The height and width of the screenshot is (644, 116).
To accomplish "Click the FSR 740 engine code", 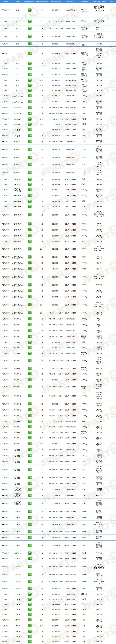I will [99, 422].
